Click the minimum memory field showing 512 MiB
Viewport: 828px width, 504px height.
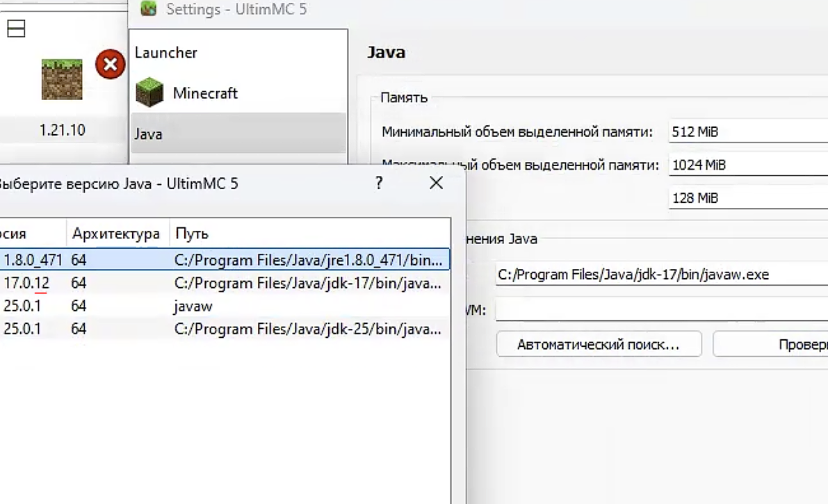(747, 131)
